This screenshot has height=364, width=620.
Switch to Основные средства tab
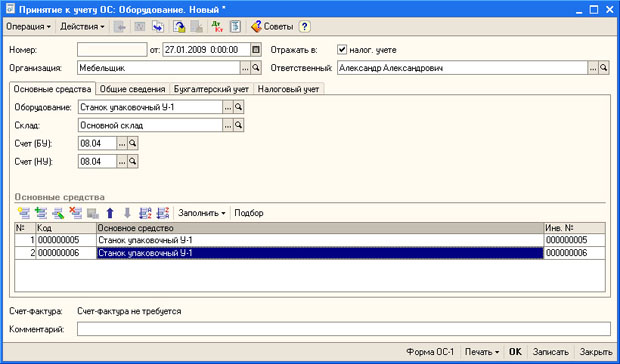click(53, 89)
